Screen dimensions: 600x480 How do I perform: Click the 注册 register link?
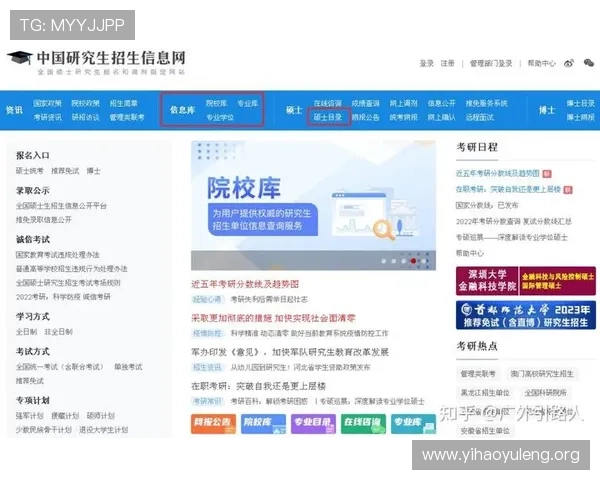[x=447, y=64]
